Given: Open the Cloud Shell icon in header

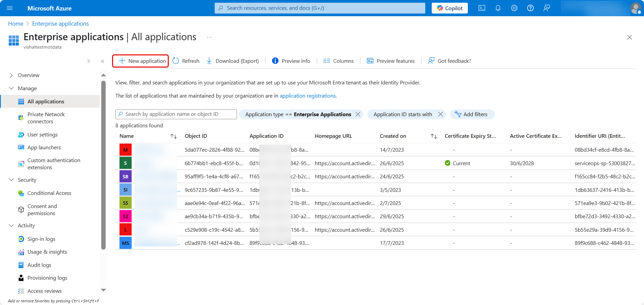Looking at the screenshot, I should (482, 8).
